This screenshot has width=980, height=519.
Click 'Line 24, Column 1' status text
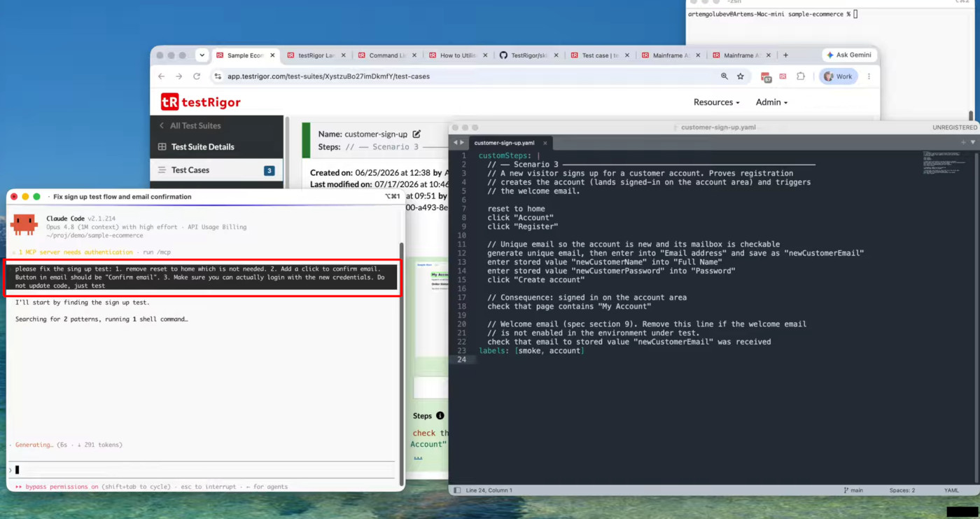pos(489,490)
